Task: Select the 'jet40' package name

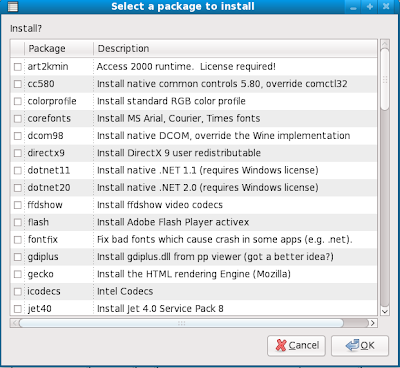Action: [40, 309]
